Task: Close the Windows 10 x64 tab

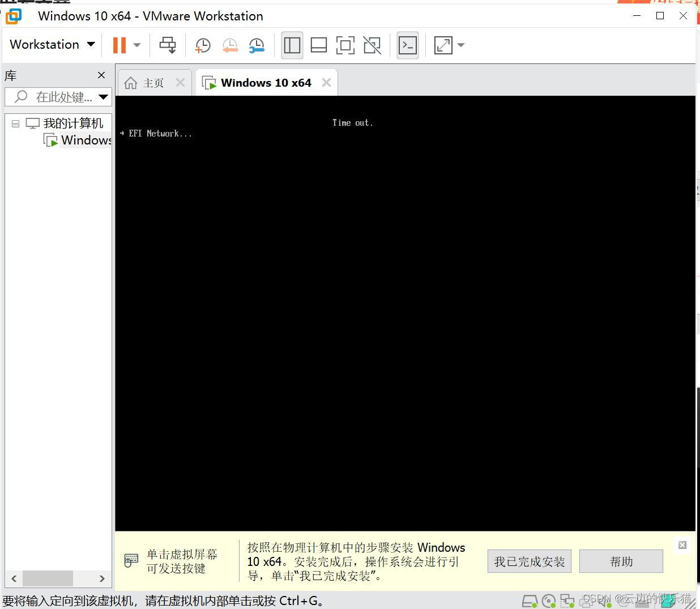Action: coord(326,83)
